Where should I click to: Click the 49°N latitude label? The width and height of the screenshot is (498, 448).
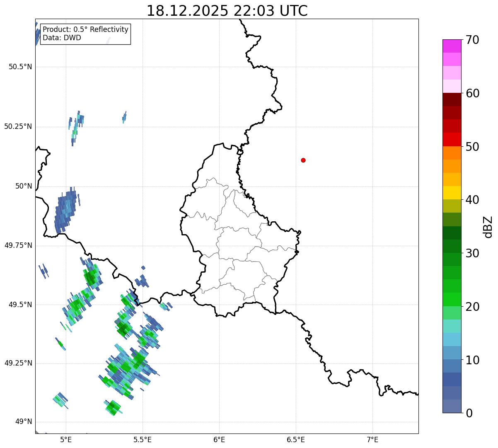[24, 421]
